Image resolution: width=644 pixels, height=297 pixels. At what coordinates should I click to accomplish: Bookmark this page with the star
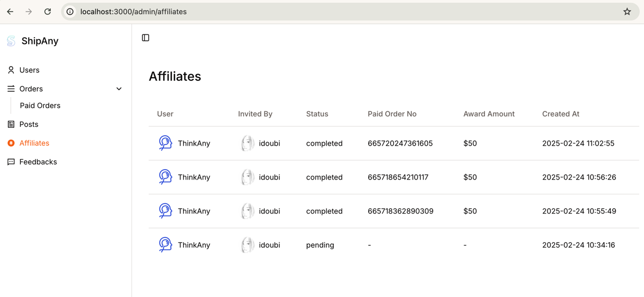tap(627, 11)
